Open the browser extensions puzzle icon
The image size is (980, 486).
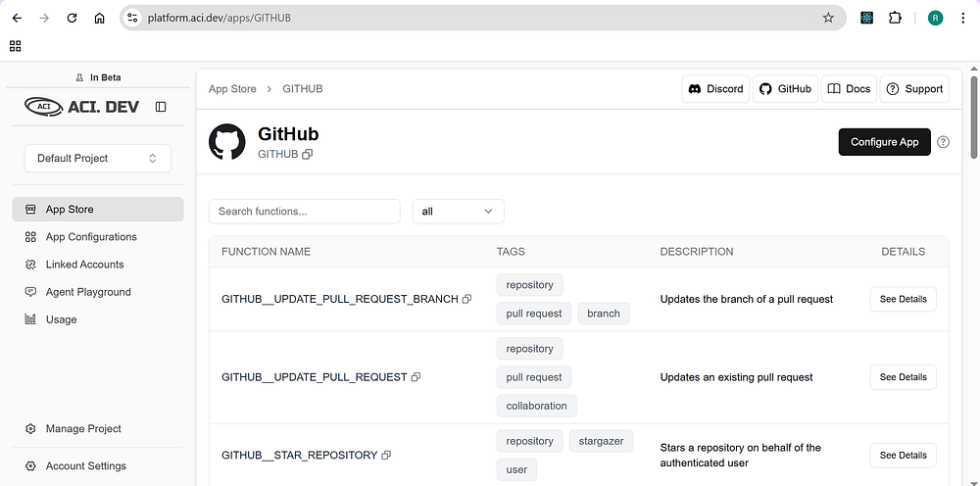point(895,18)
